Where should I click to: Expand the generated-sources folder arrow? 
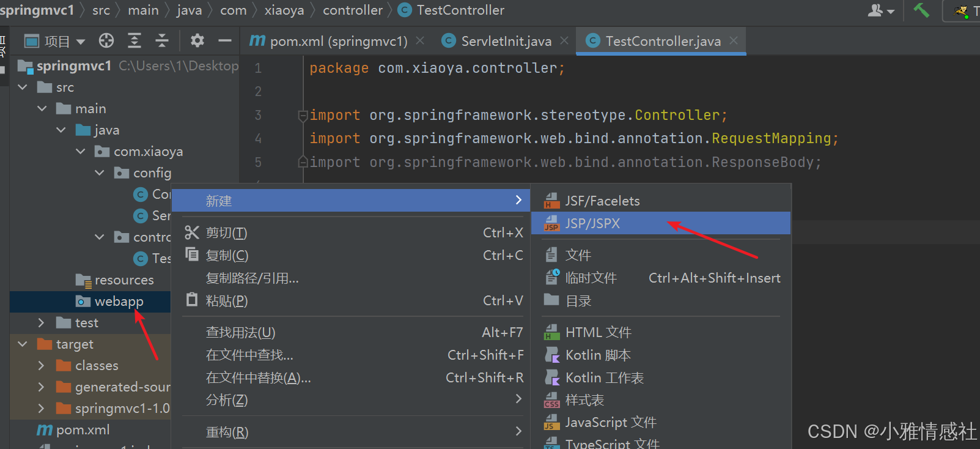[x=42, y=387]
